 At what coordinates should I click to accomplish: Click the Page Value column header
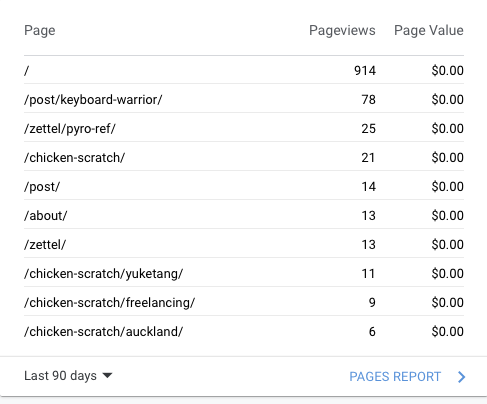[429, 30]
